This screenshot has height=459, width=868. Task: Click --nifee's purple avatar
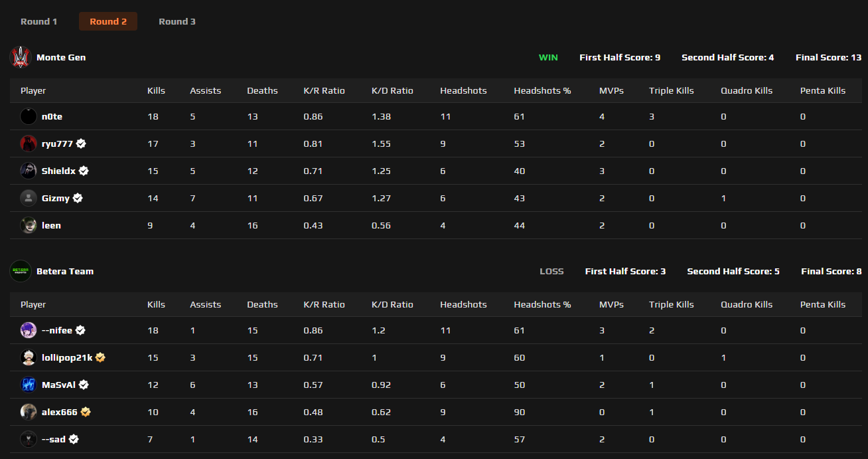pos(29,330)
